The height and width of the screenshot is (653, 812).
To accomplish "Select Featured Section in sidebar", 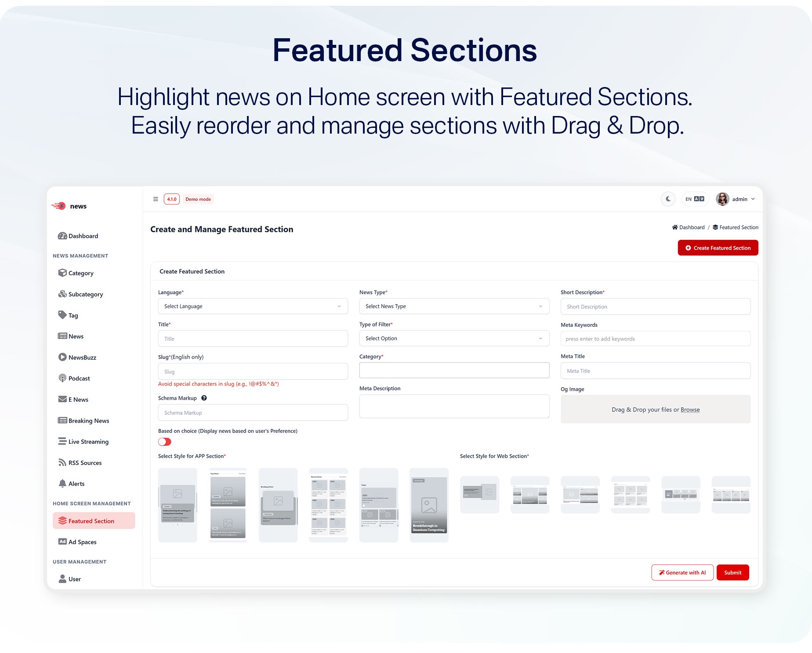I will pos(94,521).
